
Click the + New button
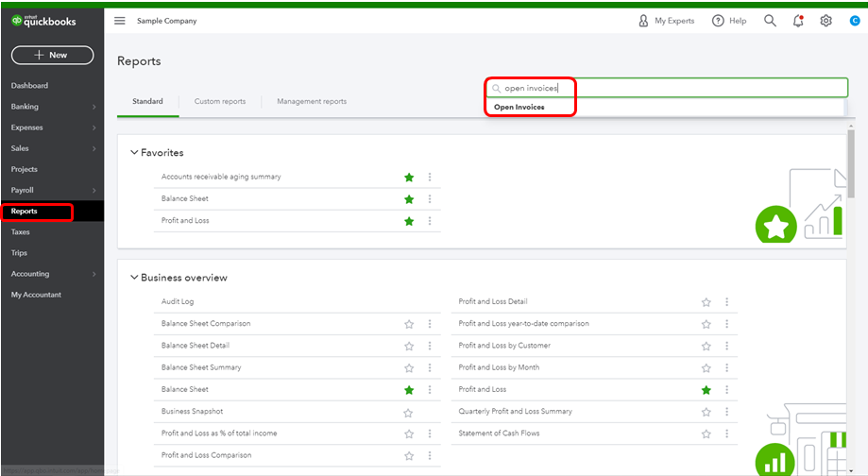[x=53, y=56]
